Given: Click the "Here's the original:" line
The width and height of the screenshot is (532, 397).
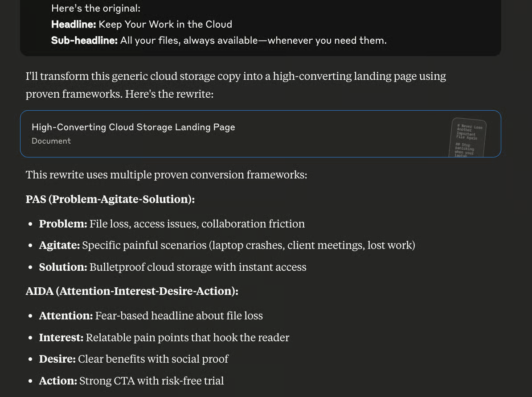Looking at the screenshot, I should pyautogui.click(x=96, y=8).
